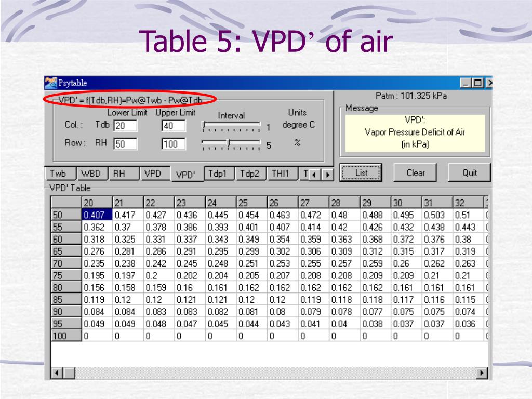Screen dimensions: 532x399
Task: Click cell 0.318 in row 60
Action: click(x=97, y=239)
